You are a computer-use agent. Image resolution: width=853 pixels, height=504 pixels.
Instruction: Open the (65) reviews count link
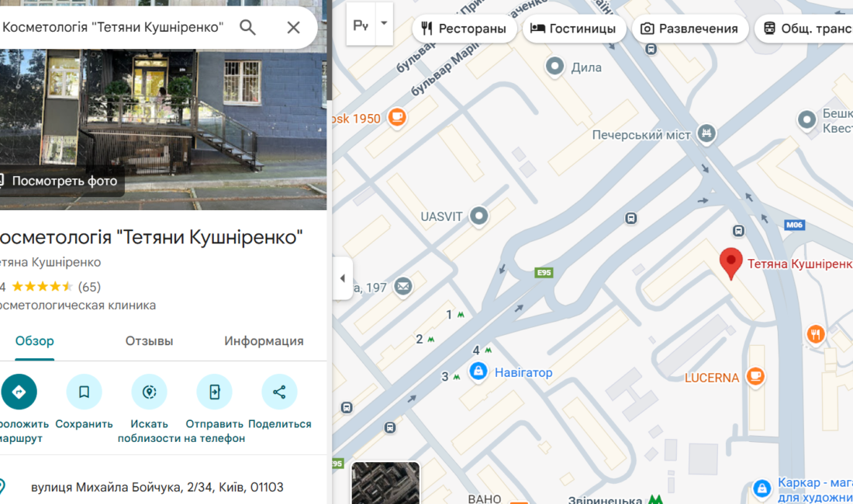pos(89,287)
